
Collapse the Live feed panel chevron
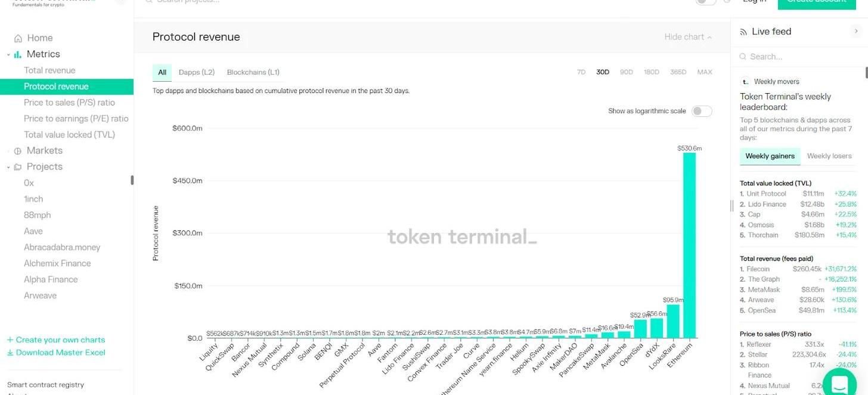point(856,31)
